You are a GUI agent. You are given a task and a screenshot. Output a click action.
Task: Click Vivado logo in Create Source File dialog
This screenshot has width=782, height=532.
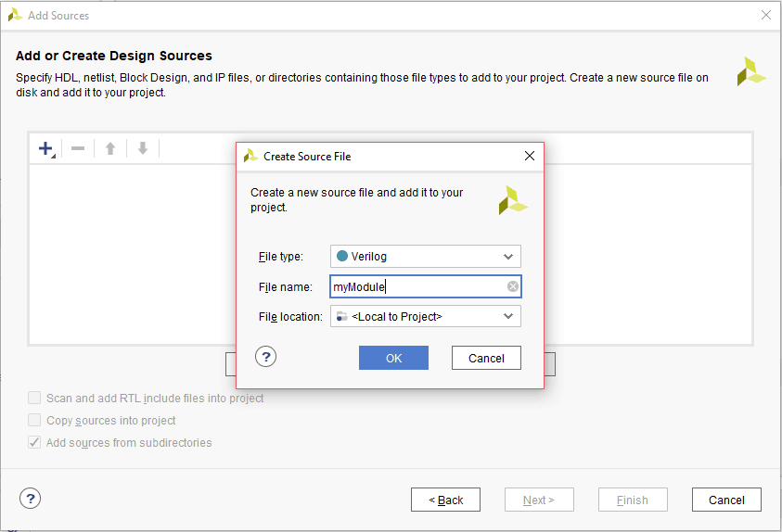pyautogui.click(x=512, y=200)
